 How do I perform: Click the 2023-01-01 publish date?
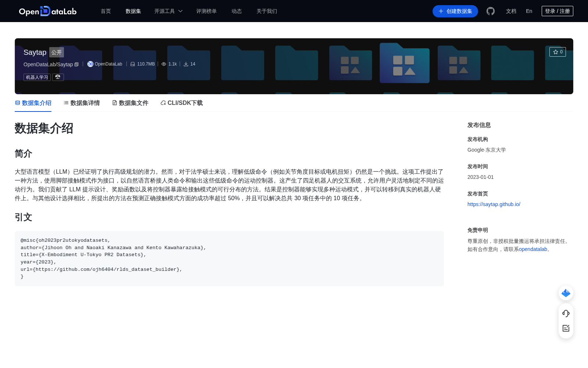click(481, 177)
